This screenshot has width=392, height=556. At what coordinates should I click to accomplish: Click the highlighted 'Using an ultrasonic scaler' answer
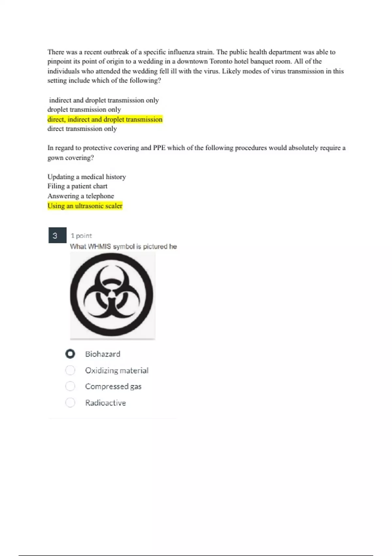coord(85,206)
